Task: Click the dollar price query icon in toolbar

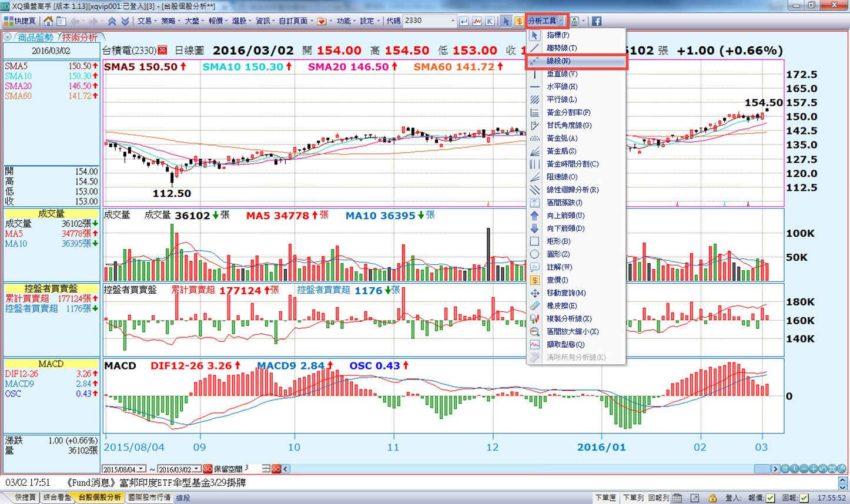Action: 519,21
